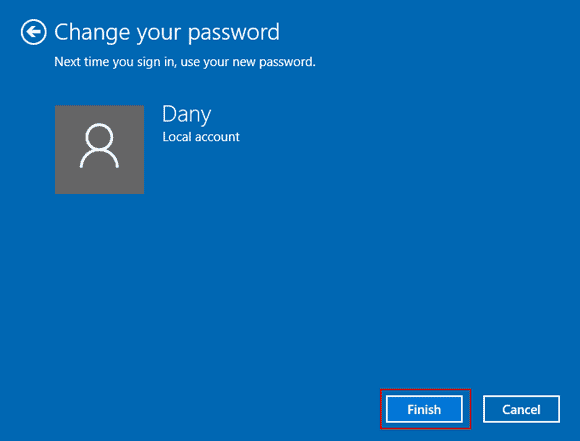Click the shoulders arc of profile icon

[x=99, y=159]
